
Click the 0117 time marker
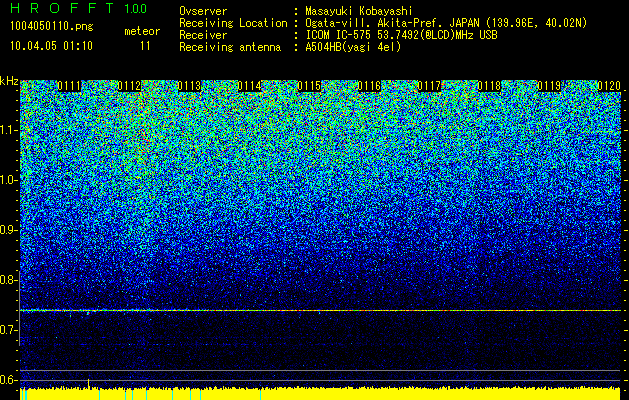point(429,86)
